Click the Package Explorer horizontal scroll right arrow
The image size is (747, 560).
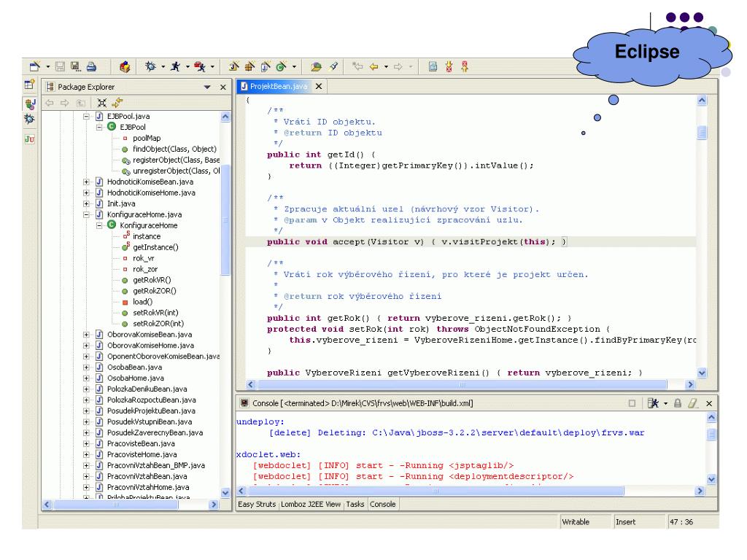(214, 505)
